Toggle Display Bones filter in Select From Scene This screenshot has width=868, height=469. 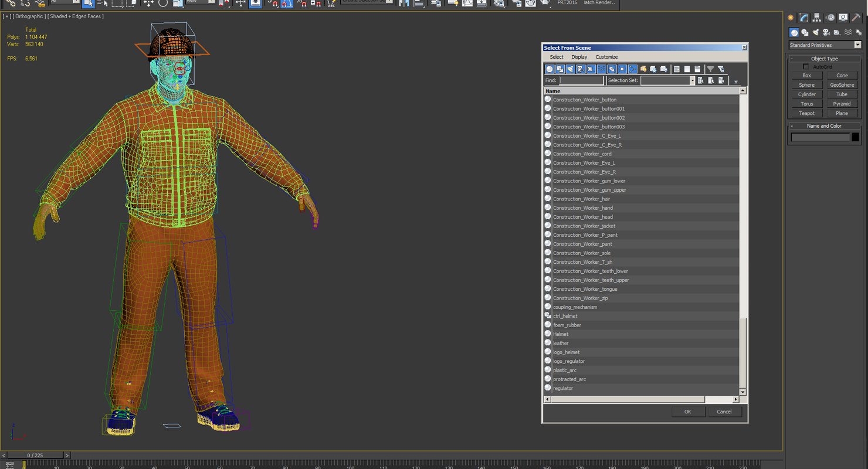click(633, 69)
